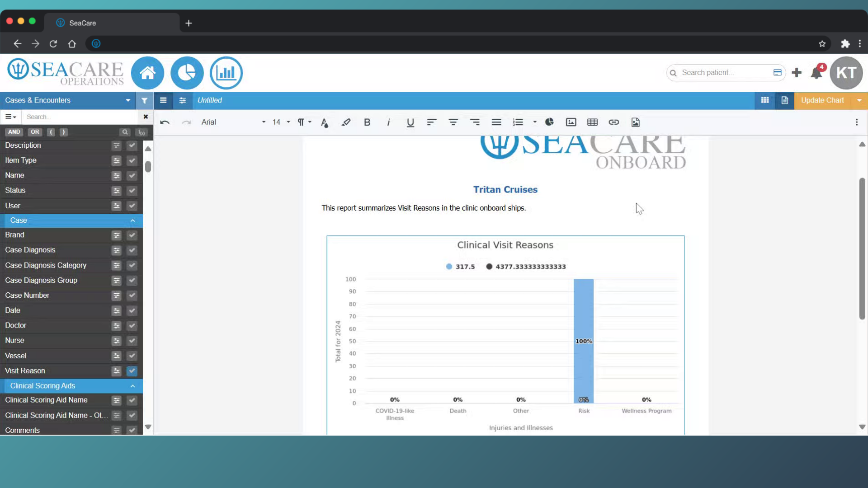868x488 pixels.
Task: Insert AND operator
Action: (14, 132)
